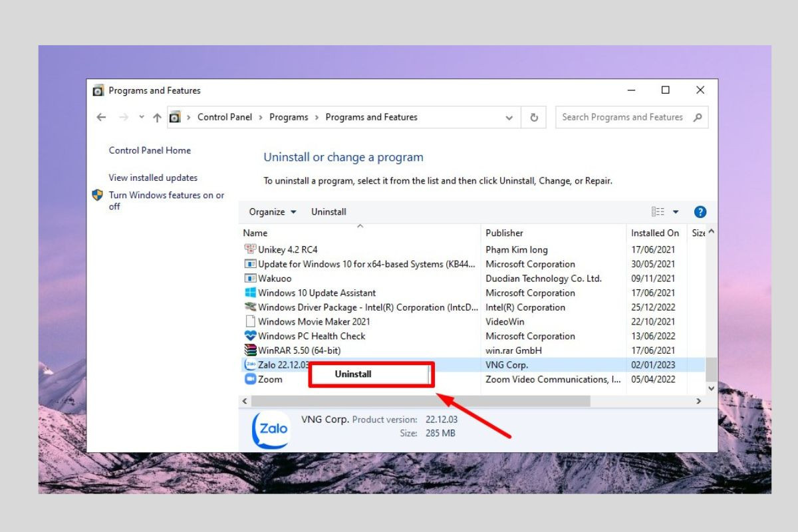Open the Organize dropdown menu
Viewport: 798px width, 532px height.
click(273, 212)
